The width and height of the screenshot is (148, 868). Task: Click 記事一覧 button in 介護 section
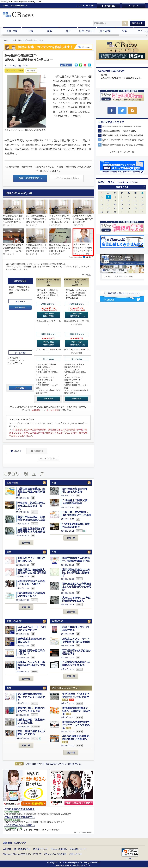click(x=71, y=538)
